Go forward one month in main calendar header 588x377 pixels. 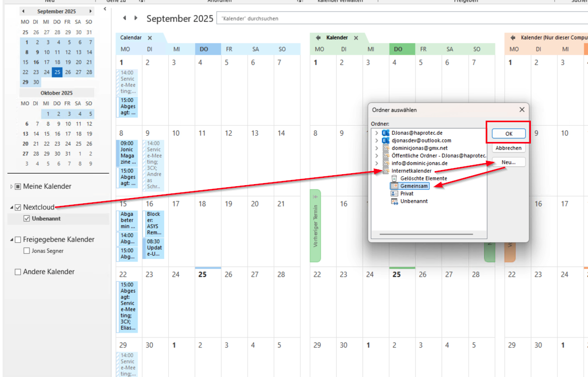click(136, 18)
